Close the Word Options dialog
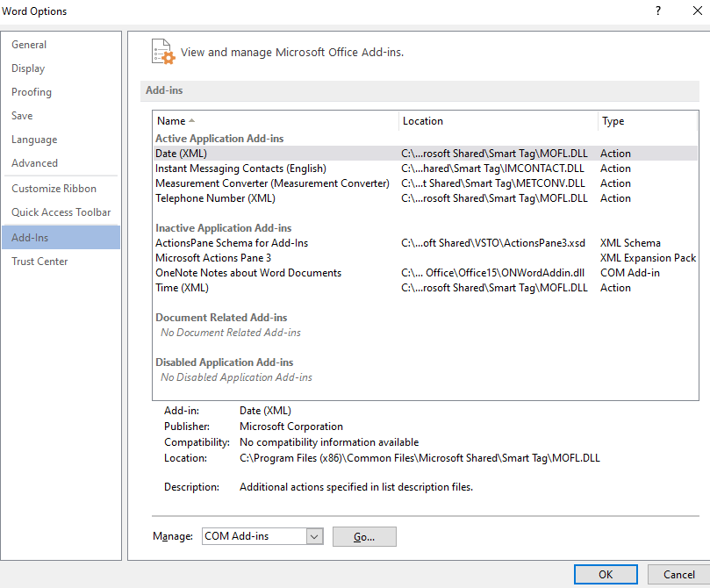The width and height of the screenshot is (710, 588). [x=698, y=11]
